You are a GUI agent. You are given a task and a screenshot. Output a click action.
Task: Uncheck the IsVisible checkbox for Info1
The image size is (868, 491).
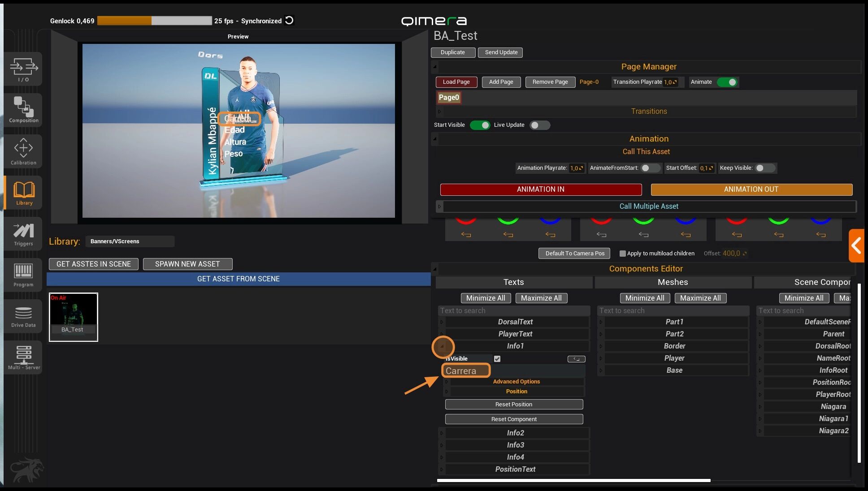pos(497,359)
